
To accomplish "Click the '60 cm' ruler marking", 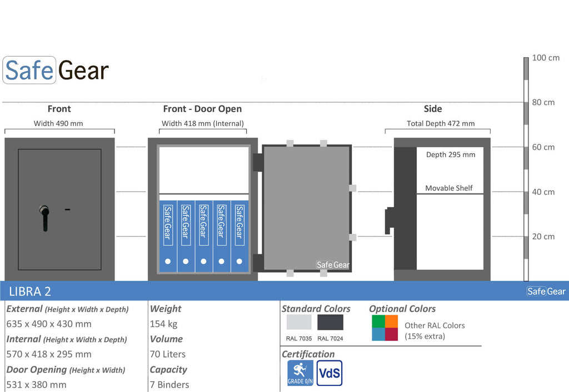I will (x=543, y=147).
